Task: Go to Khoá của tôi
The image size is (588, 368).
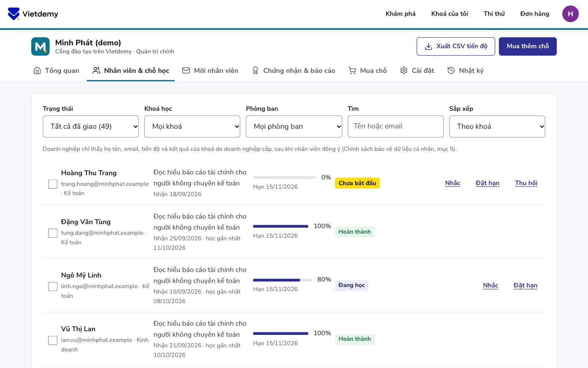Action: [449, 14]
